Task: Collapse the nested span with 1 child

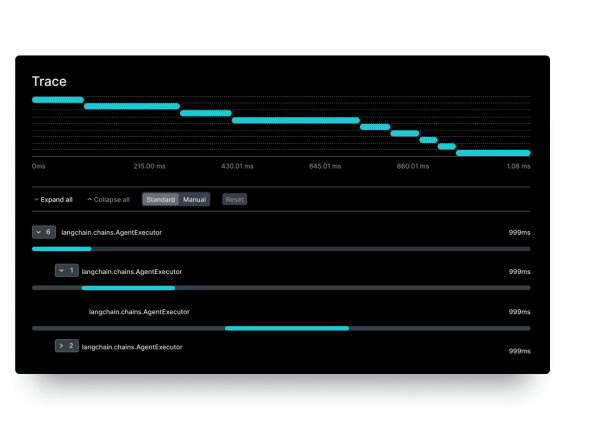Action: pos(66,271)
